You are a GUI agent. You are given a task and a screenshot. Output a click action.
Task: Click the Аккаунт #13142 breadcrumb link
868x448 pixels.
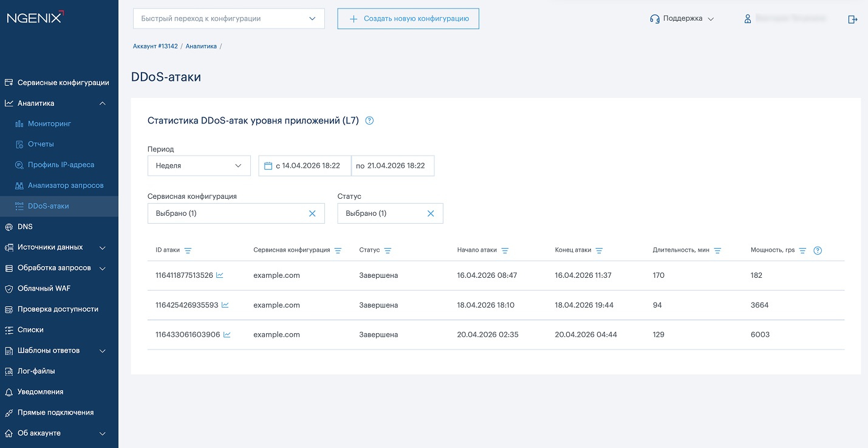(155, 46)
